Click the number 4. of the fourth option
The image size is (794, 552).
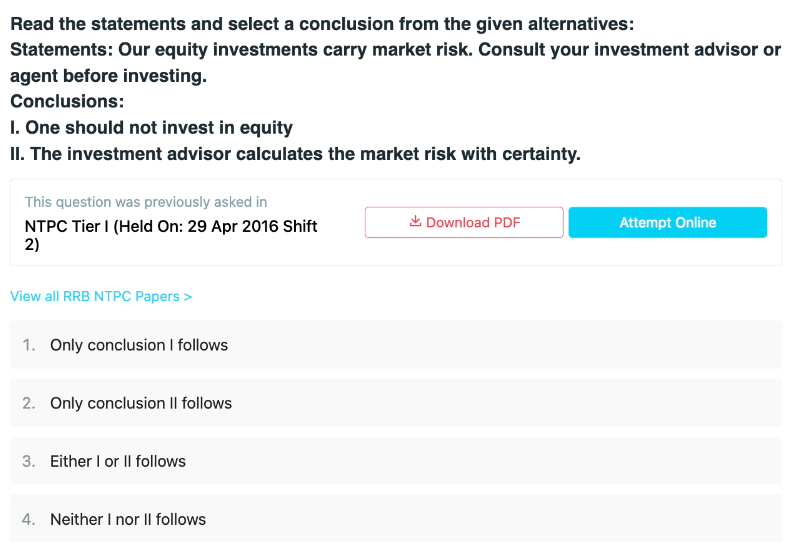(29, 520)
